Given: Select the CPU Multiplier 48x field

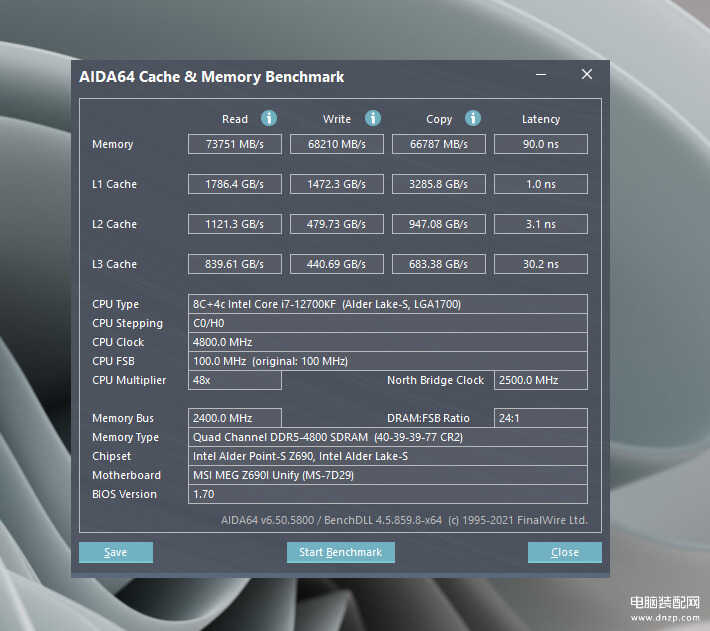Looking at the screenshot, I should (235, 380).
